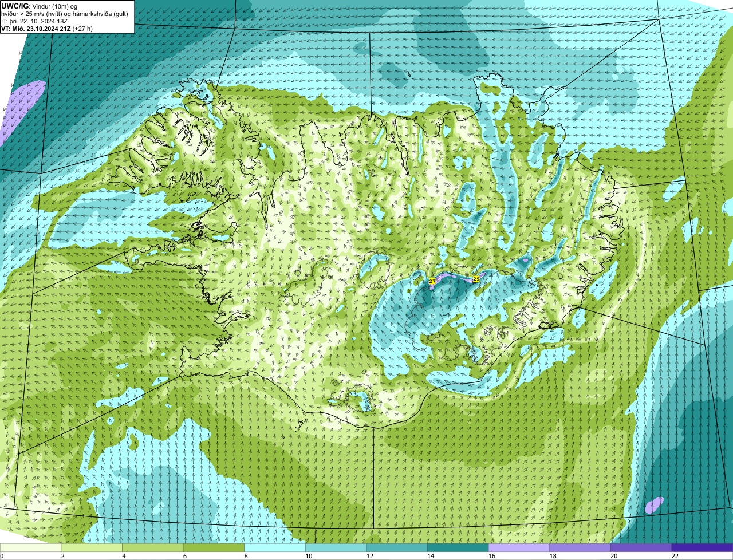
Task: Click the valid time "VT: Mið. 23.10.2024 21Z"
Action: [x=36, y=29]
